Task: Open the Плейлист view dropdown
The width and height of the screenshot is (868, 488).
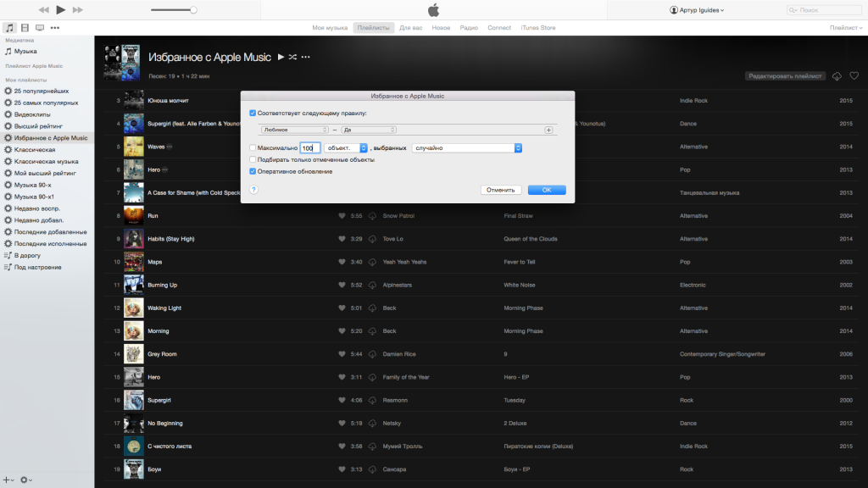Action: pos(846,28)
